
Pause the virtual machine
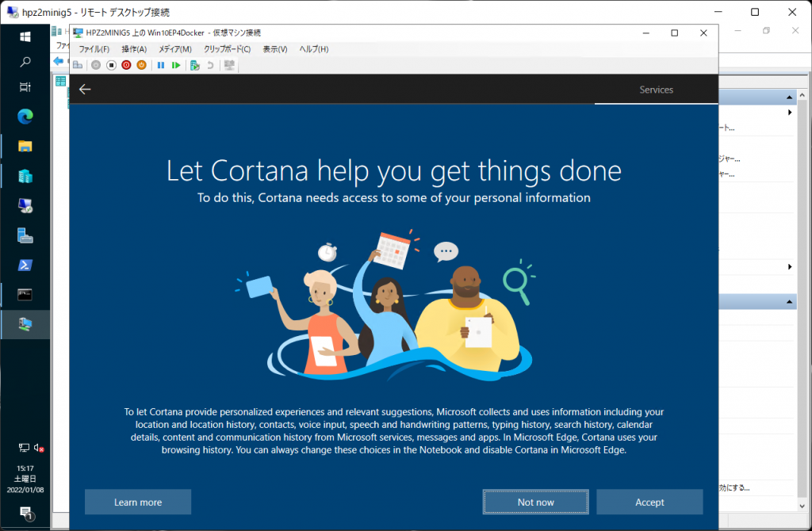161,65
